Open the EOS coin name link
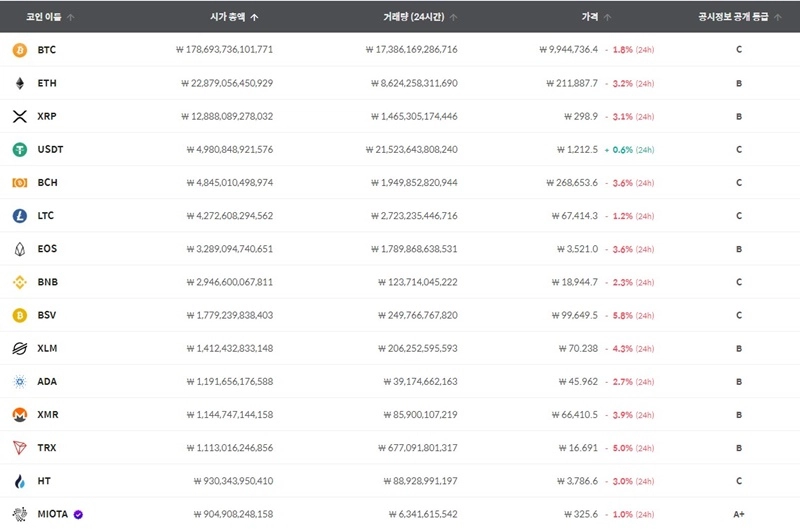The image size is (800, 529). 47,249
